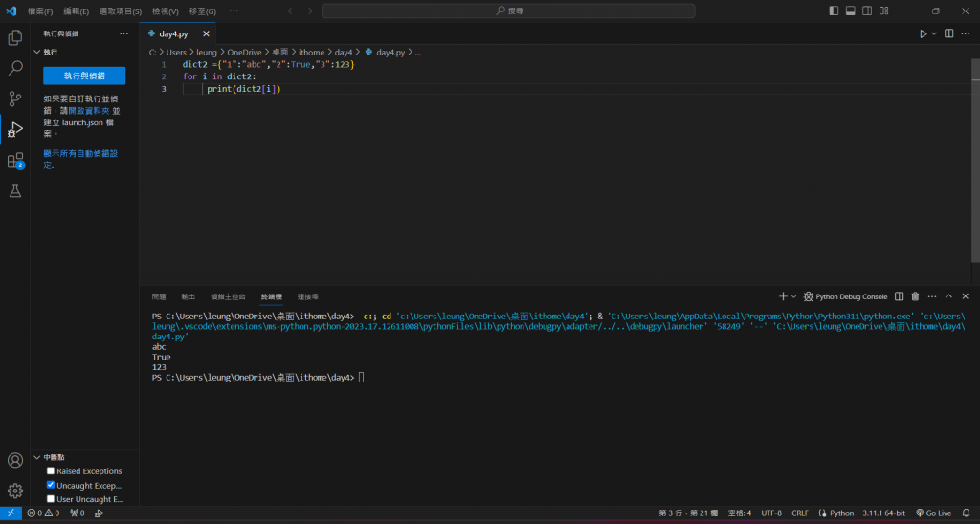Close the bottom panel
Image resolution: width=980 pixels, height=524 pixels.
click(965, 296)
